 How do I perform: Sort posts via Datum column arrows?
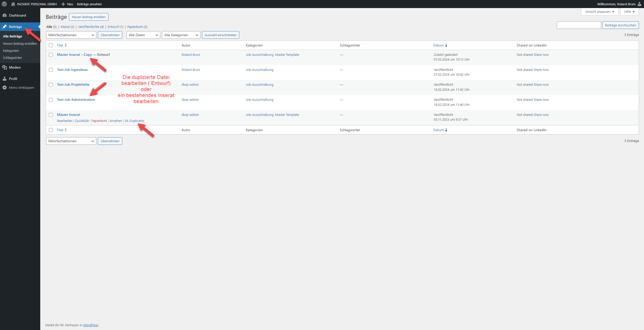coord(446,45)
